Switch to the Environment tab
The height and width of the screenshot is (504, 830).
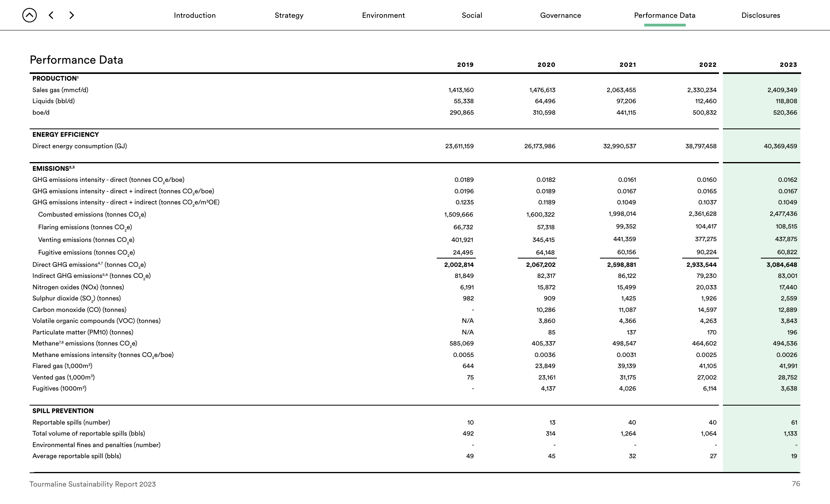coord(383,15)
